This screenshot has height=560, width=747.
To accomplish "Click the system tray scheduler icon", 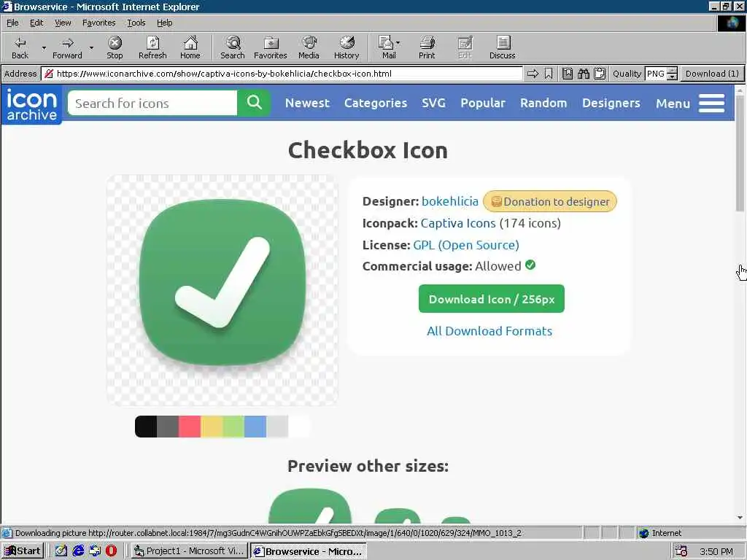I will tap(681, 551).
